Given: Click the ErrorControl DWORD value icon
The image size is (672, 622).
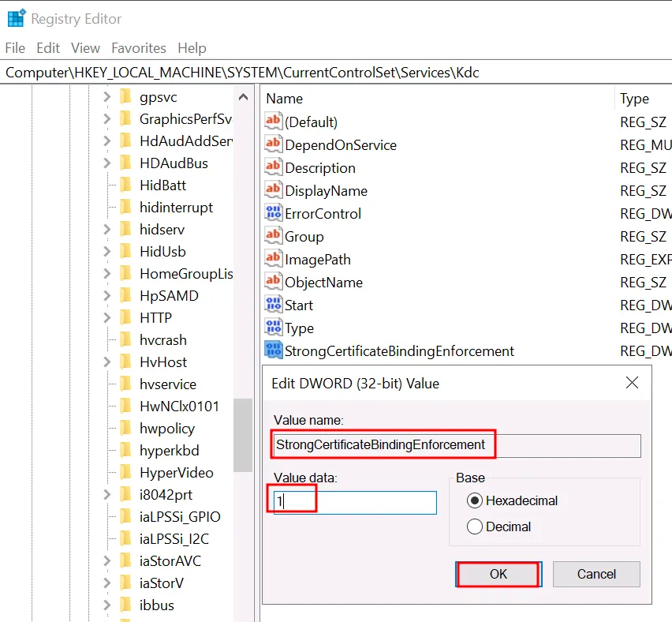Looking at the screenshot, I should 273,213.
